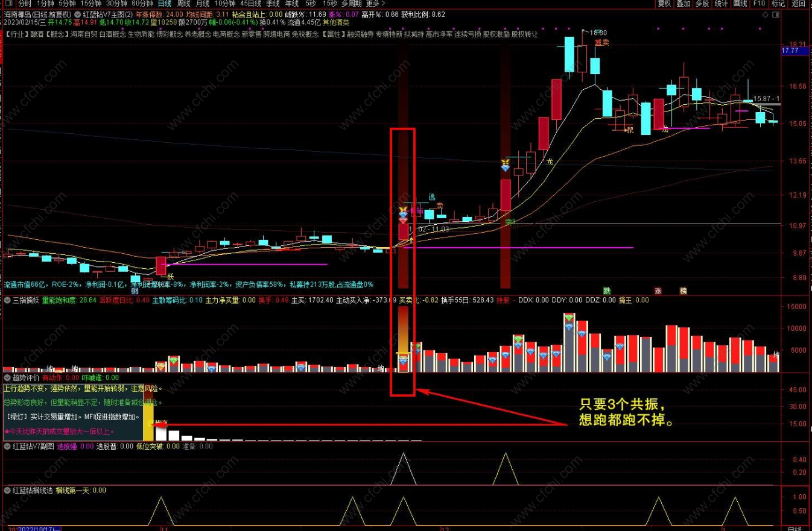Image resolution: width=812 pixels, height=531 pixels.
Task: Select the 10分钟 period tab
Action: [x=225, y=4]
